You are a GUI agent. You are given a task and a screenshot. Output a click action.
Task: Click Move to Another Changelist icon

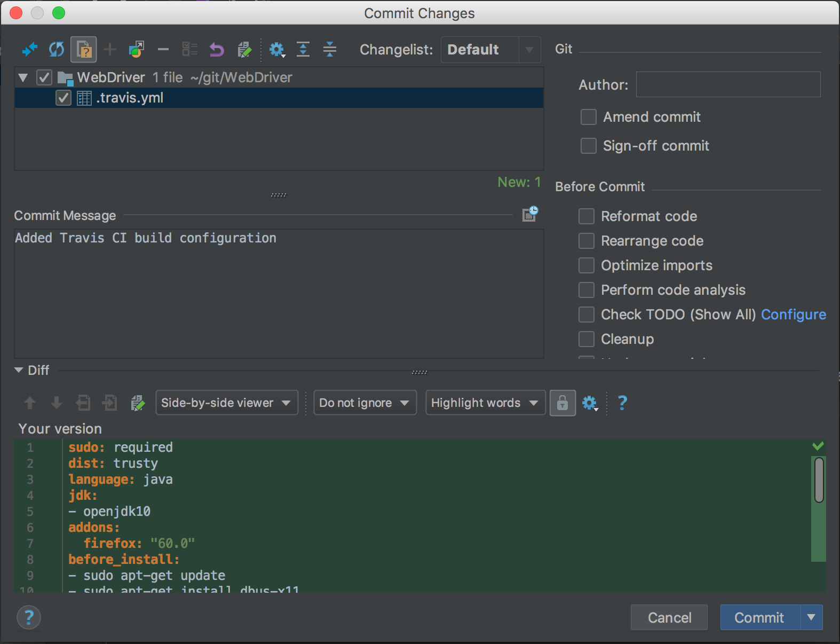[137, 50]
